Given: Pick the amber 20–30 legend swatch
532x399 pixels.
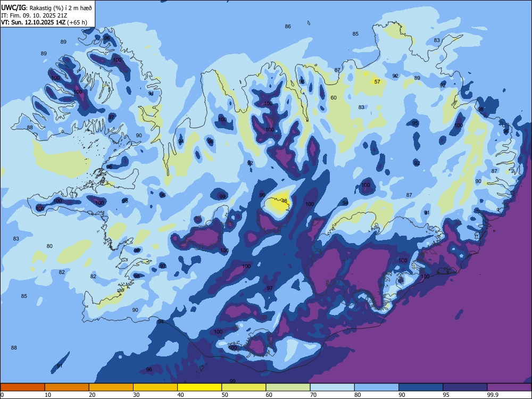Looking at the screenshot, I should tap(111, 387).
